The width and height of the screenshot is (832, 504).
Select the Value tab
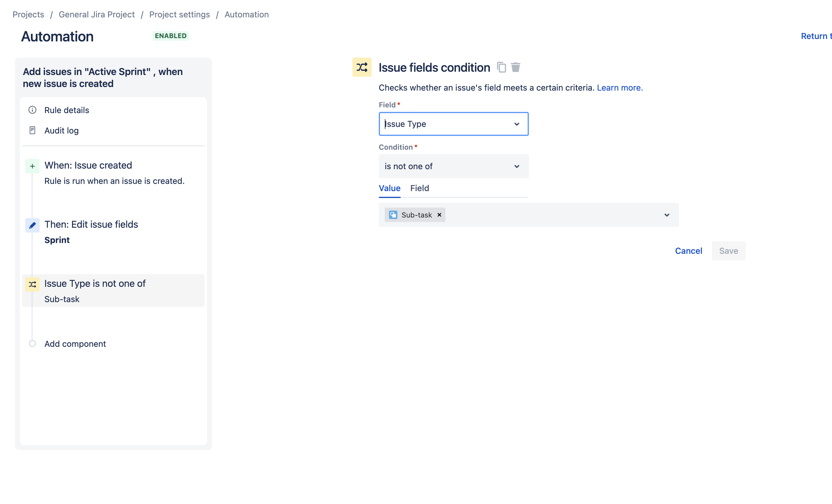coord(389,188)
